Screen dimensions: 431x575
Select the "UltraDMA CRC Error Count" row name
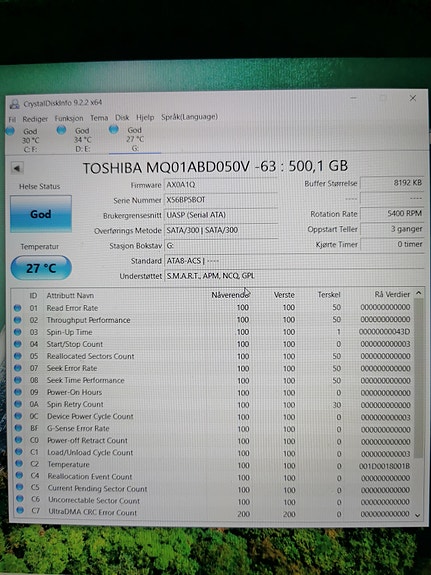click(x=92, y=513)
